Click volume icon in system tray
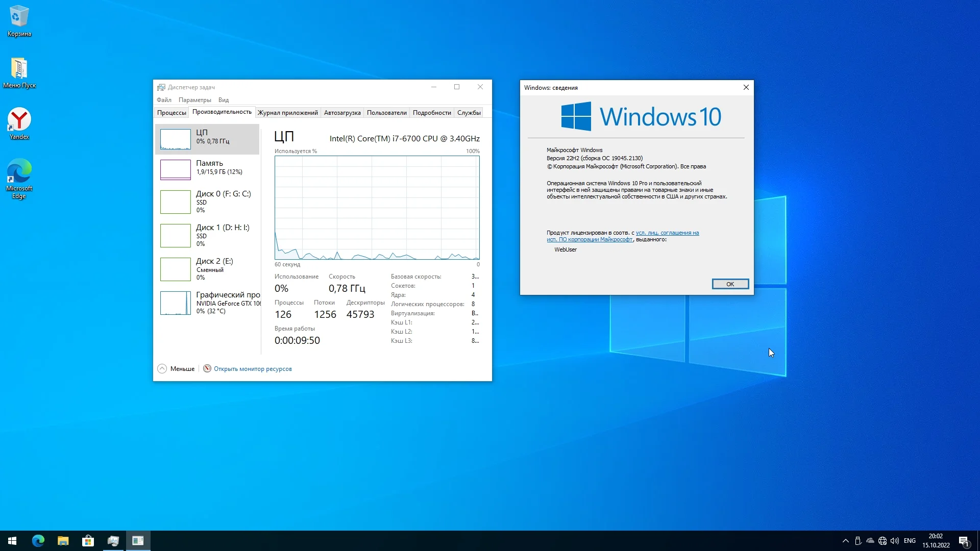The width and height of the screenshot is (980, 551). point(895,541)
